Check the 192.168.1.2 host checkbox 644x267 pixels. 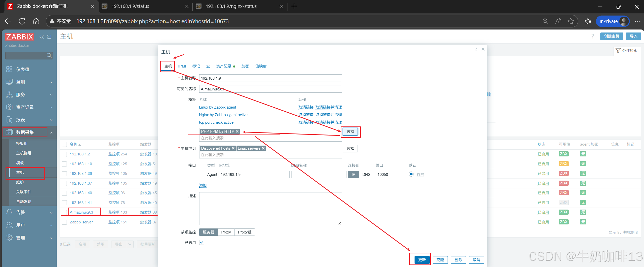click(64, 154)
